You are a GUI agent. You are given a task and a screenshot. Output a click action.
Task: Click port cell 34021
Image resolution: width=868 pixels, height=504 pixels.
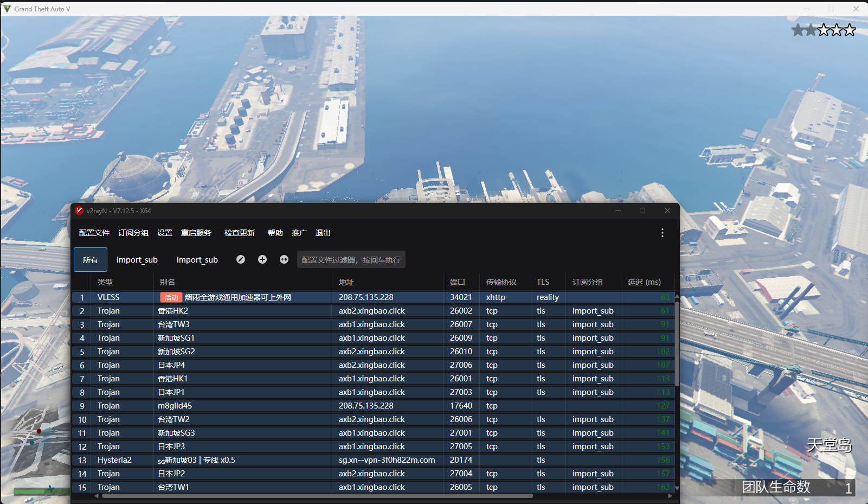(461, 297)
